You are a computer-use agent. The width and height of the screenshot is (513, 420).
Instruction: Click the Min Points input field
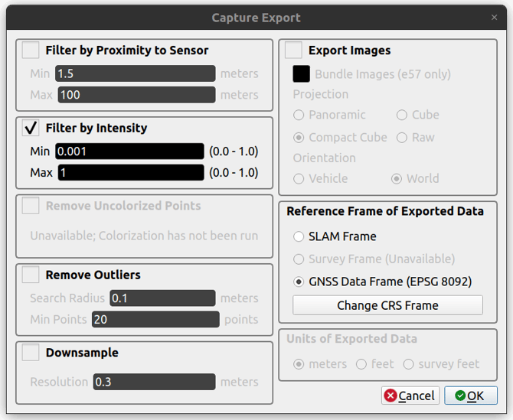[155, 320]
